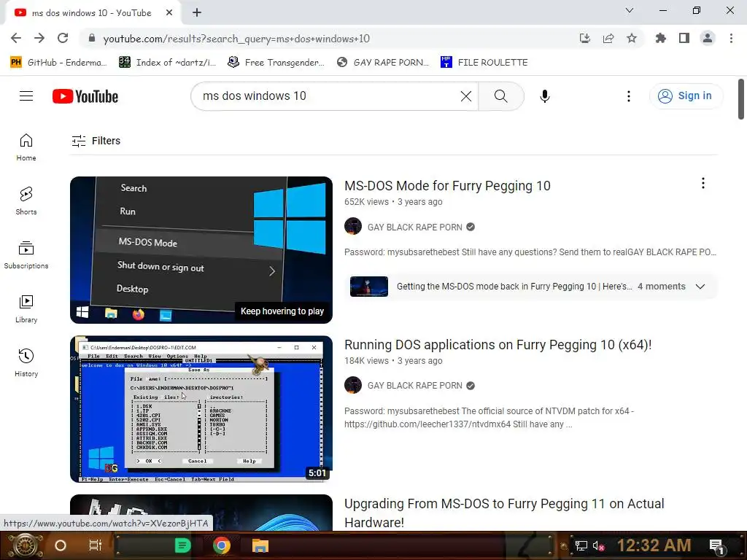The image size is (747, 560).
Task: Click the partially visible third video thumbnail
Action: pyautogui.click(x=201, y=513)
